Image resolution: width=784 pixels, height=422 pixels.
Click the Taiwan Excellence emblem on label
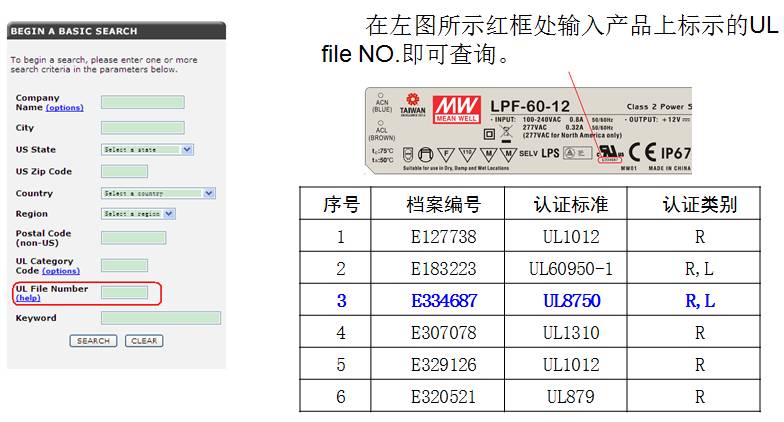pos(412,104)
